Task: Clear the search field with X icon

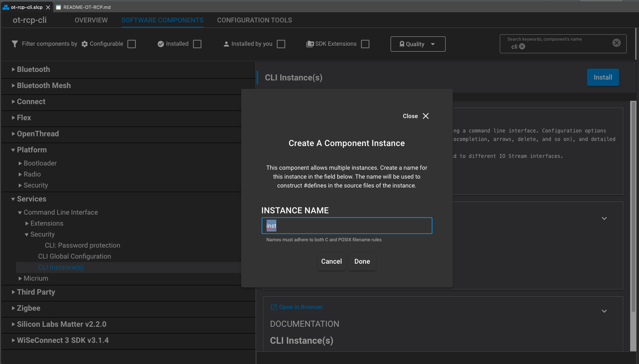Action: (617, 43)
